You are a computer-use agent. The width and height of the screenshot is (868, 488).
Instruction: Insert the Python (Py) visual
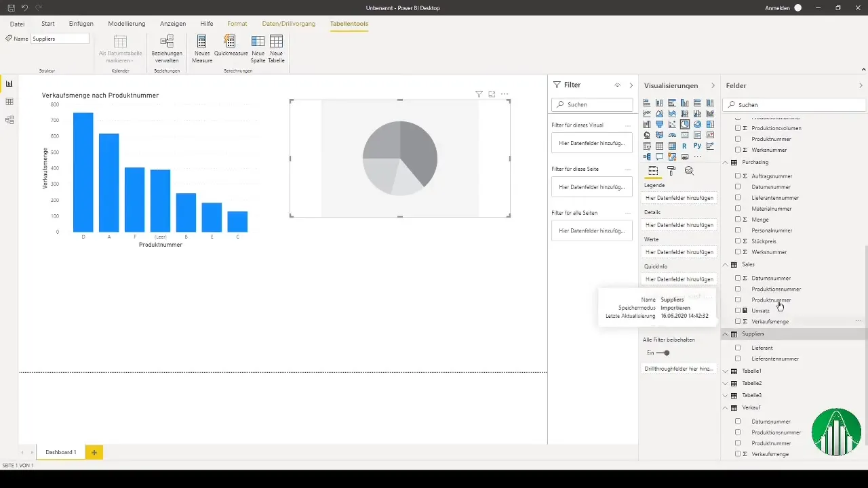tap(698, 146)
